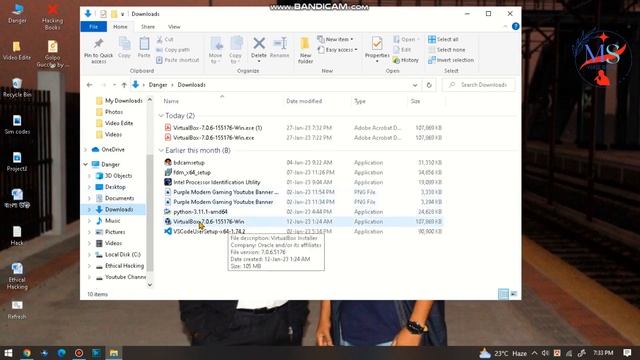Collapse the Today (2) group
This screenshot has width=640, height=360.
click(x=161, y=116)
